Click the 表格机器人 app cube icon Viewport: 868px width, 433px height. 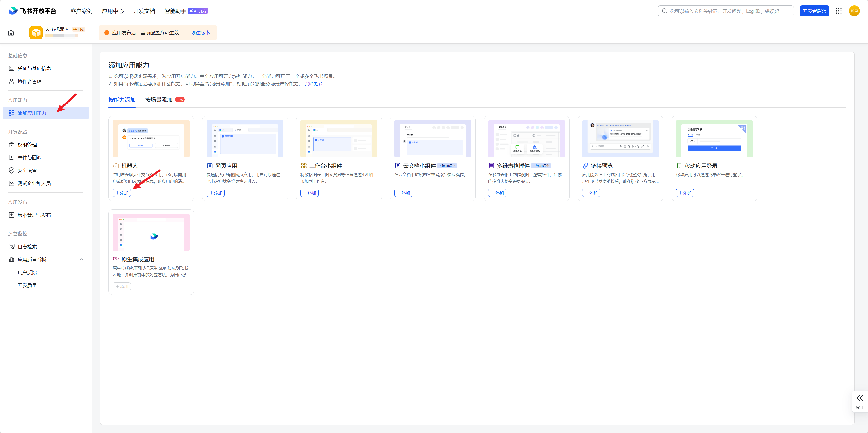point(36,33)
